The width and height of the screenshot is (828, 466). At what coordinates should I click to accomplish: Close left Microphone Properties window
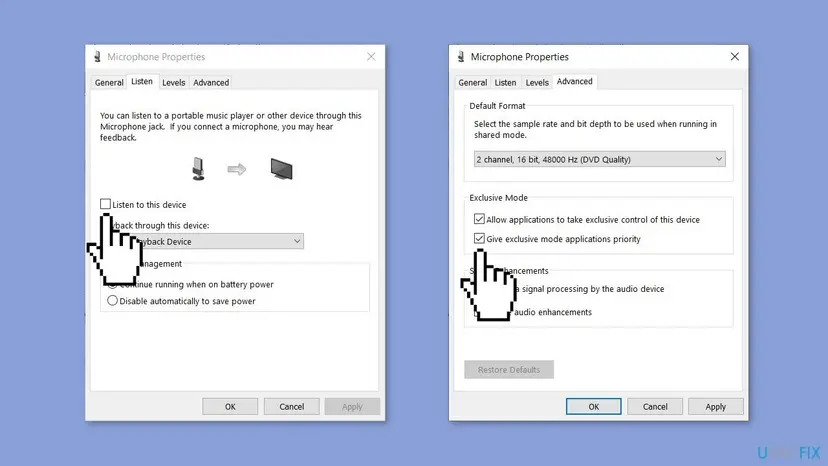coord(371,57)
